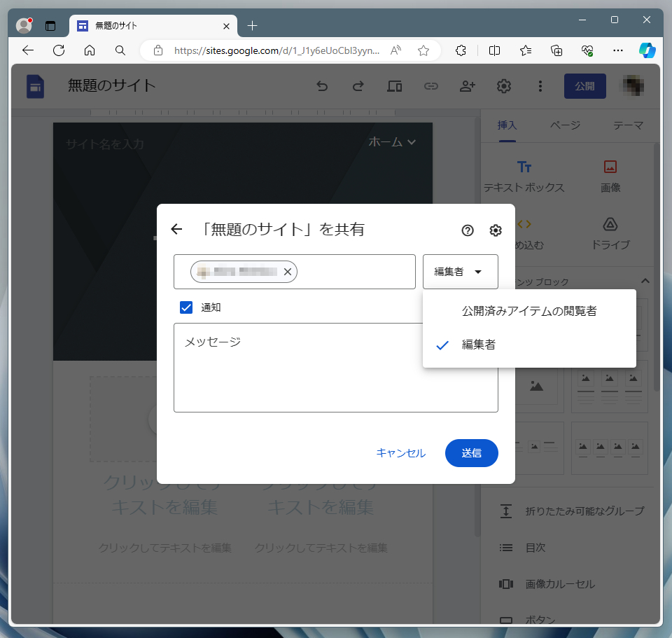
Task: Select the three-column image layout block
Action: (610, 387)
